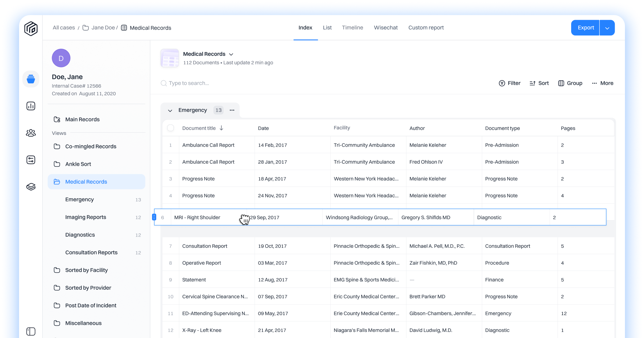Image resolution: width=644 pixels, height=338 pixels.
Task: Click Post Date of Incident folder icon
Action: [57, 305]
